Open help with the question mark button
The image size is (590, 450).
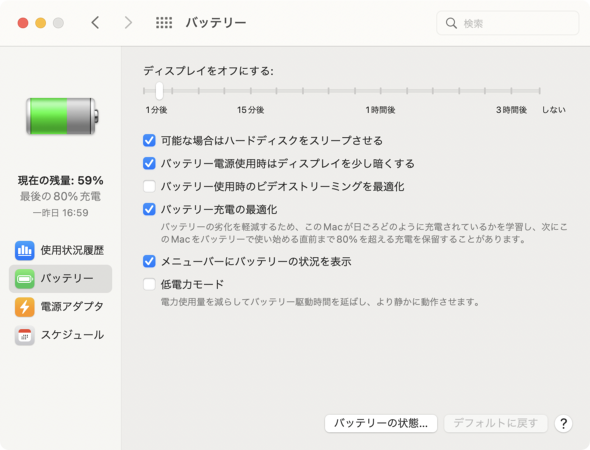(563, 424)
